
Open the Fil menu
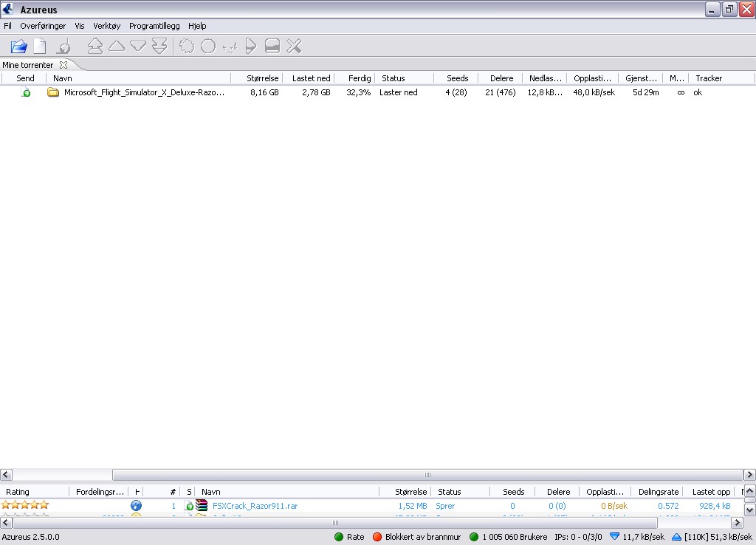pyautogui.click(x=7, y=26)
